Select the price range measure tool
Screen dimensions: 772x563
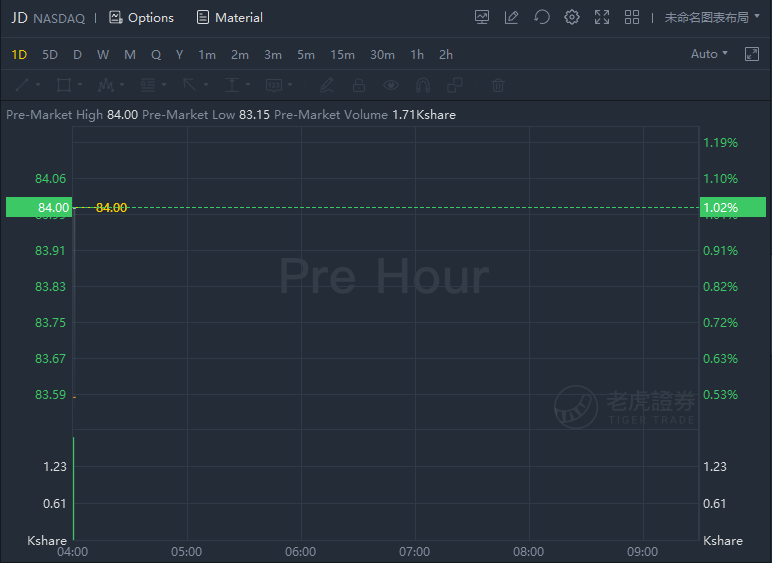[231, 85]
